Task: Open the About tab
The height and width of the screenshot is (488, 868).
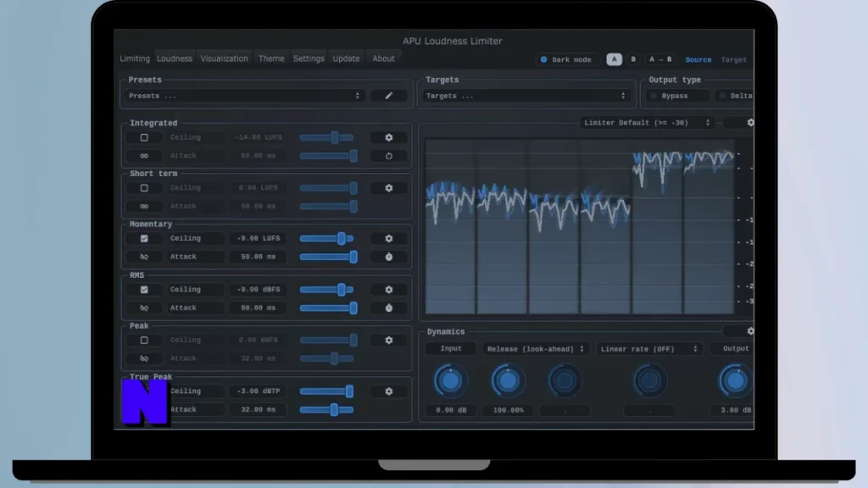Action: pyautogui.click(x=384, y=58)
